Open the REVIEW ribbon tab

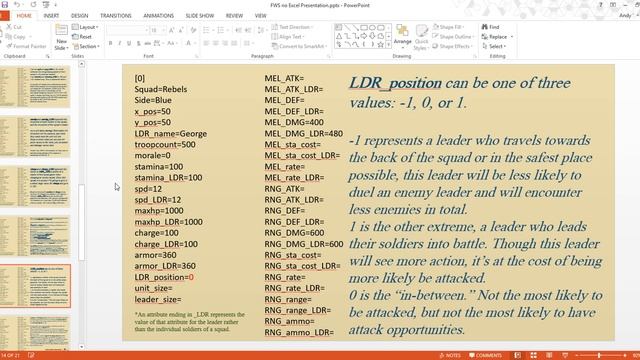(x=234, y=16)
